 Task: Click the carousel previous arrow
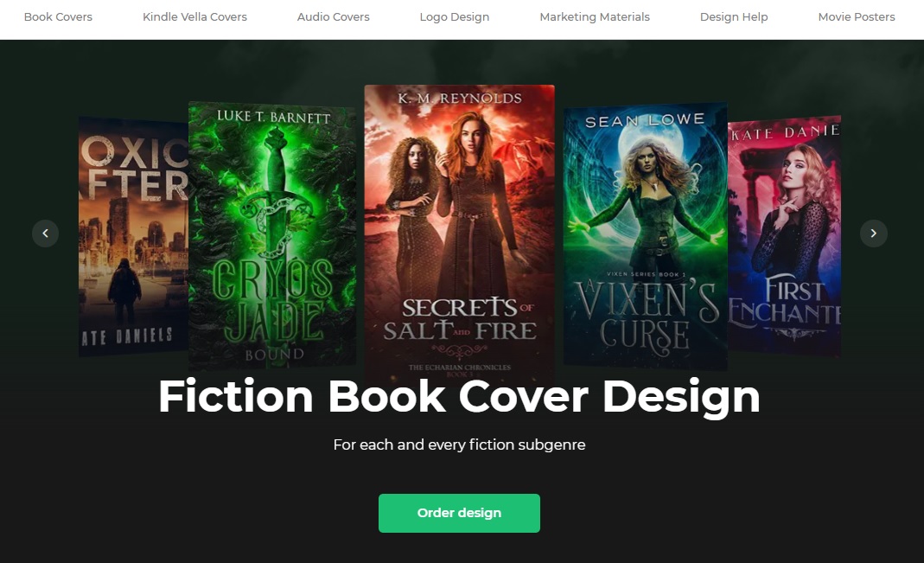point(46,234)
